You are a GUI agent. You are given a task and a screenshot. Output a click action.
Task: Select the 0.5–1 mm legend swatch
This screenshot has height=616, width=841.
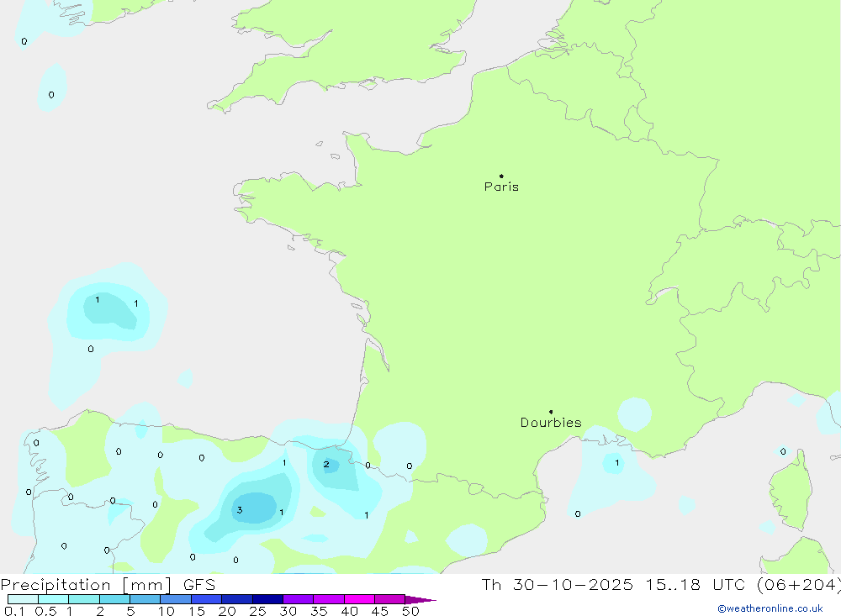54,599
